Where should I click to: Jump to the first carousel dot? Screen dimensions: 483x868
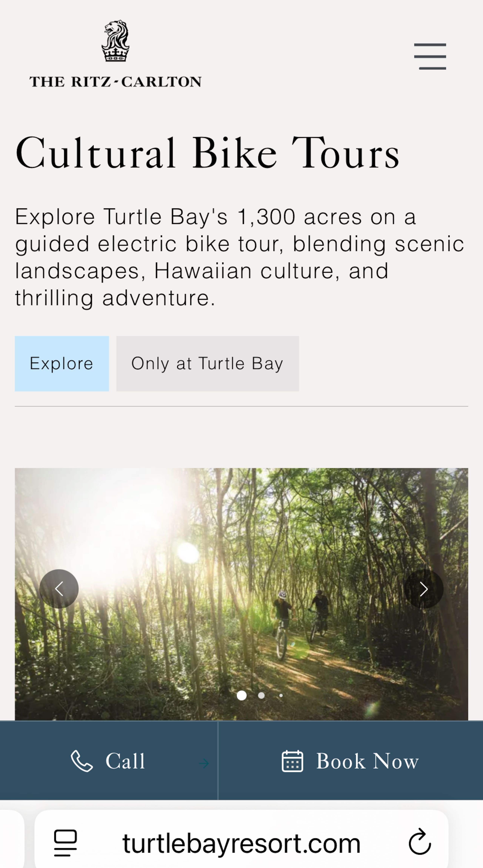click(x=241, y=695)
